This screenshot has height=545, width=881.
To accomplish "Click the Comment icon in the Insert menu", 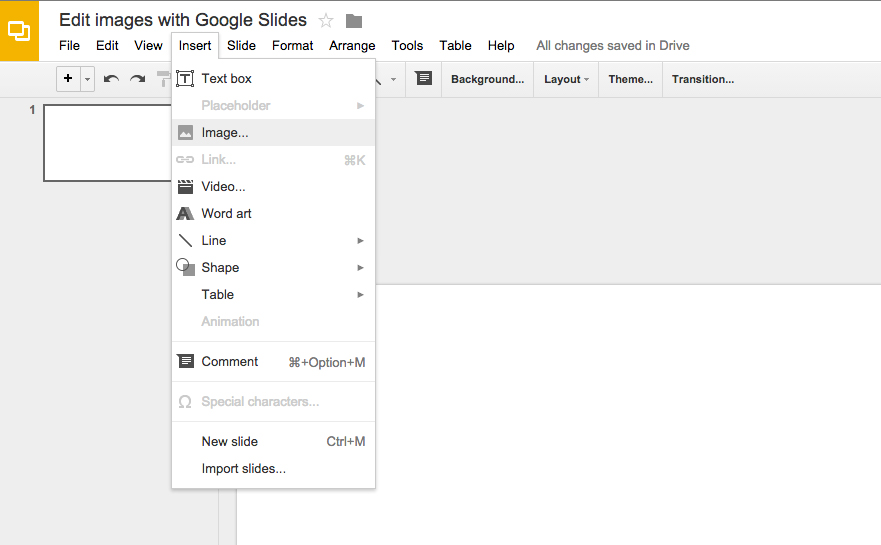I will pyautogui.click(x=185, y=361).
